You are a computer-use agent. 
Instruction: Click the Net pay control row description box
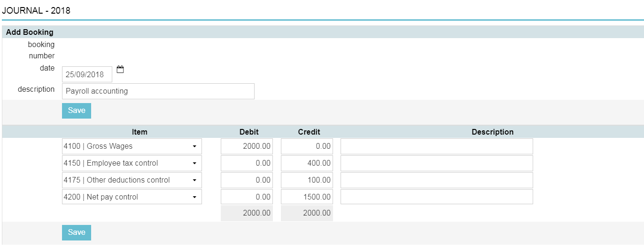coord(436,197)
